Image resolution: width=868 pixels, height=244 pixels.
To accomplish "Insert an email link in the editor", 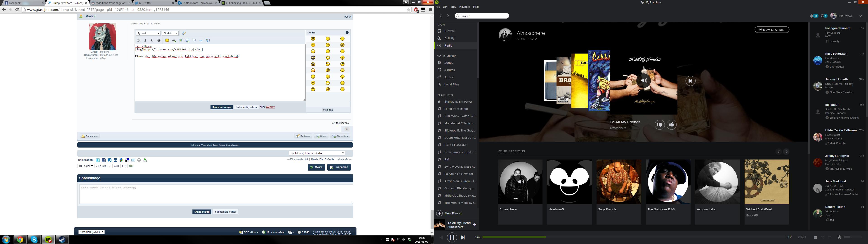I will [x=187, y=40].
